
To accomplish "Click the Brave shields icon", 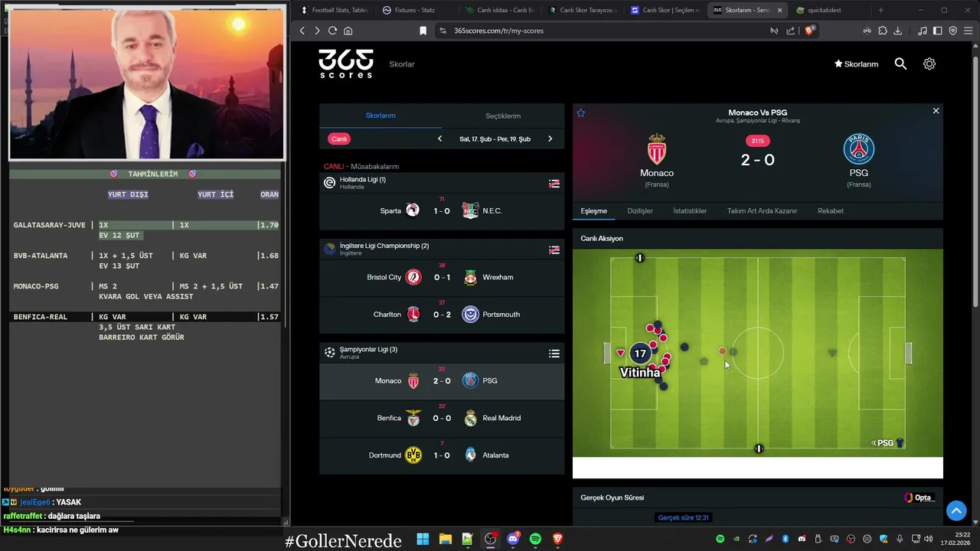I will pos(810,31).
